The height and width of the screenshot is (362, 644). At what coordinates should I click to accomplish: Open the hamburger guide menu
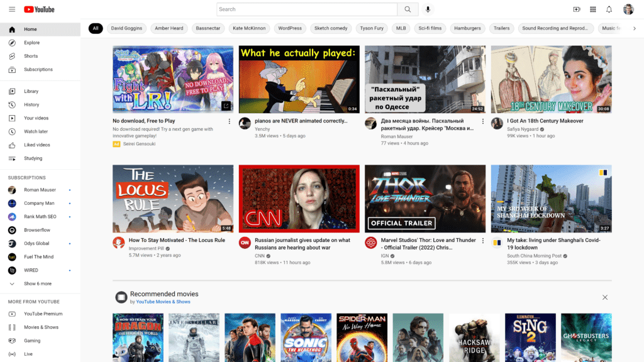click(x=12, y=9)
